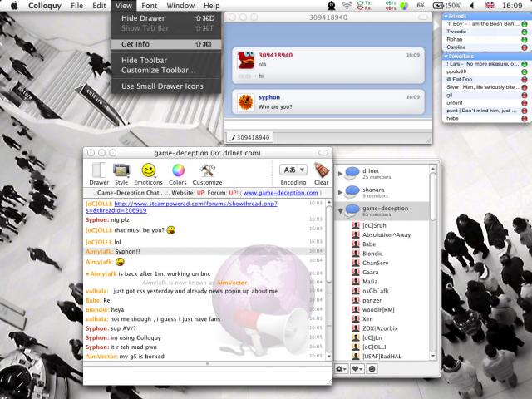Open the Emoticons smiley picker
This screenshot has height=399, width=532.
tap(148, 174)
